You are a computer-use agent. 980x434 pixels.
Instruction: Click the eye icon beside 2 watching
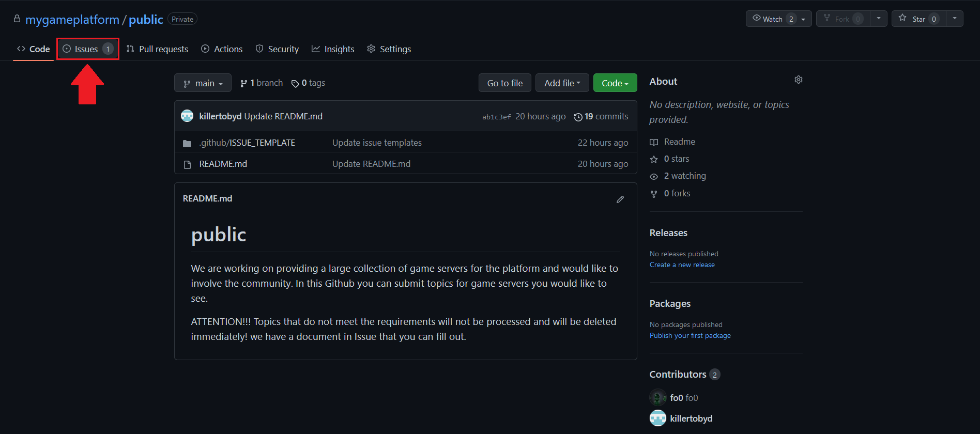coord(654,177)
